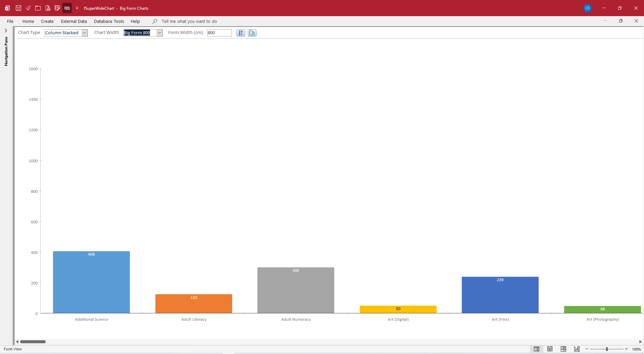Click the orange Adult Literacy bar (123)
The width and height of the screenshot is (644, 354).
194,304
